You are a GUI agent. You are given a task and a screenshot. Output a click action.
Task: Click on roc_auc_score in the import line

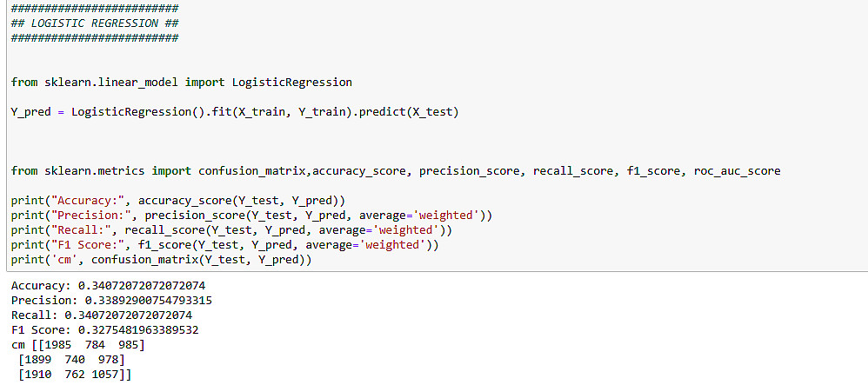coord(737,171)
